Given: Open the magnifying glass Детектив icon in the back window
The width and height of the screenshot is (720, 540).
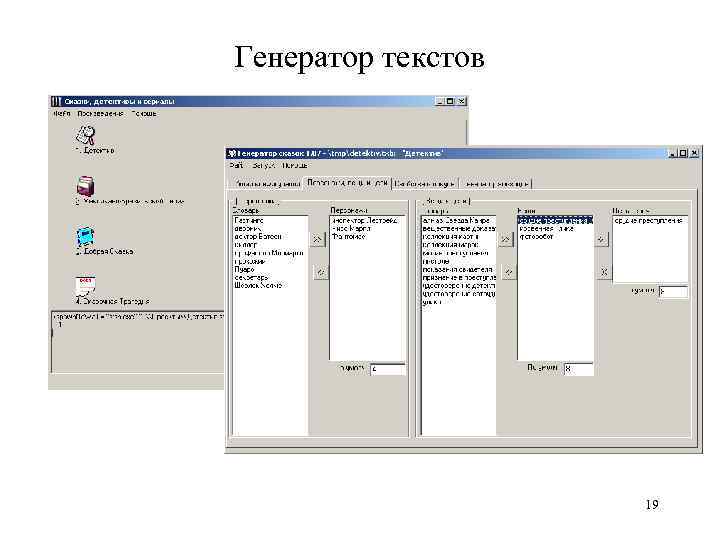Looking at the screenshot, I should click(x=85, y=135).
